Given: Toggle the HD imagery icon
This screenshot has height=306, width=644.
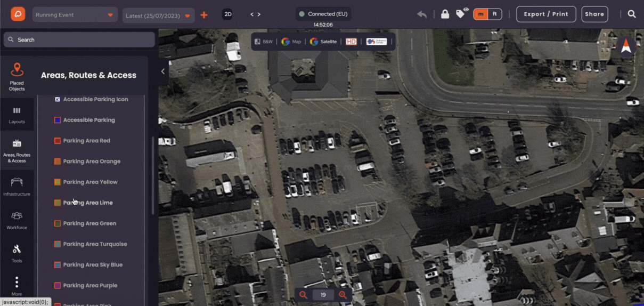Looking at the screenshot, I should point(351,42).
